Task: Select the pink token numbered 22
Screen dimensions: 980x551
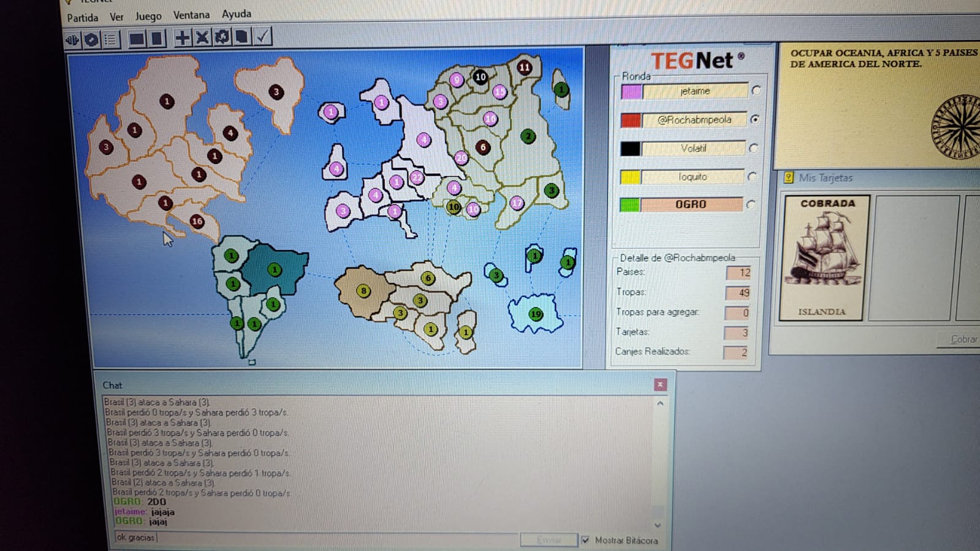Action: 417,178
